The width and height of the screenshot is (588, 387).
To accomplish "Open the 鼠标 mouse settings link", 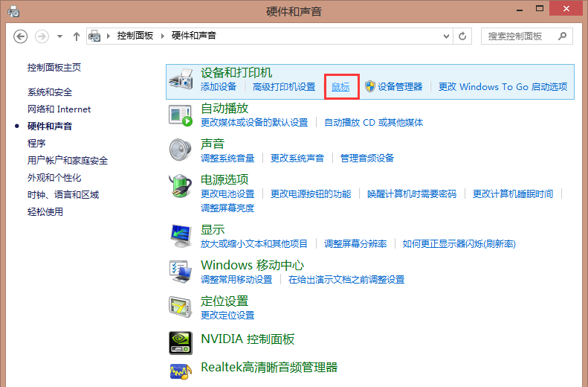I will [340, 87].
